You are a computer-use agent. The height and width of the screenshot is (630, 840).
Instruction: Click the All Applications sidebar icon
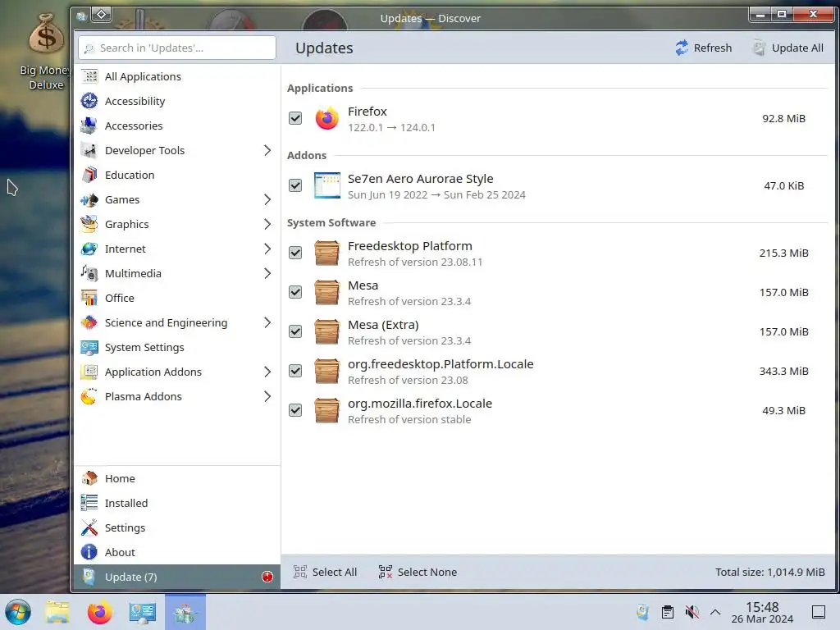pyautogui.click(x=89, y=76)
